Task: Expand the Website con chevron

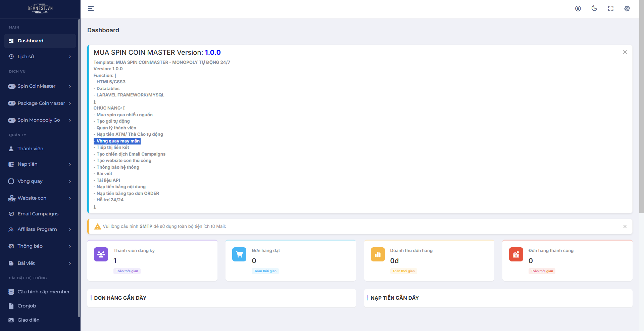Action: click(70, 198)
